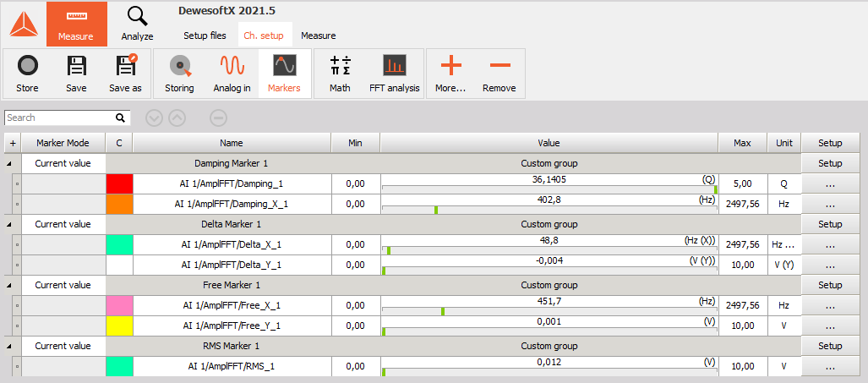868x383 pixels.
Task: Open Marker Mode of Delta Marker 1
Action: pos(63,224)
